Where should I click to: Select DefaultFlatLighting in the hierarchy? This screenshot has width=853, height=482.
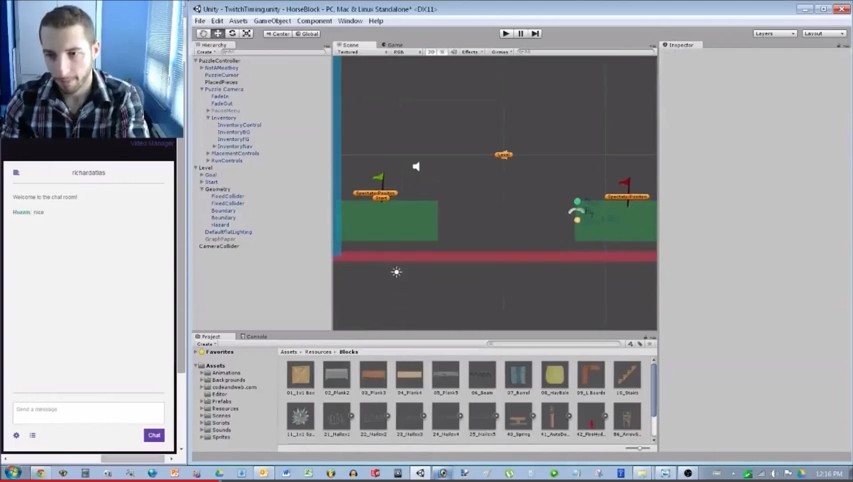click(x=228, y=232)
